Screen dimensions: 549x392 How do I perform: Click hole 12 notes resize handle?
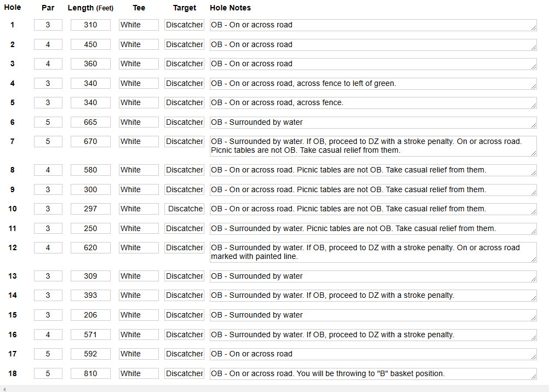tap(534, 260)
